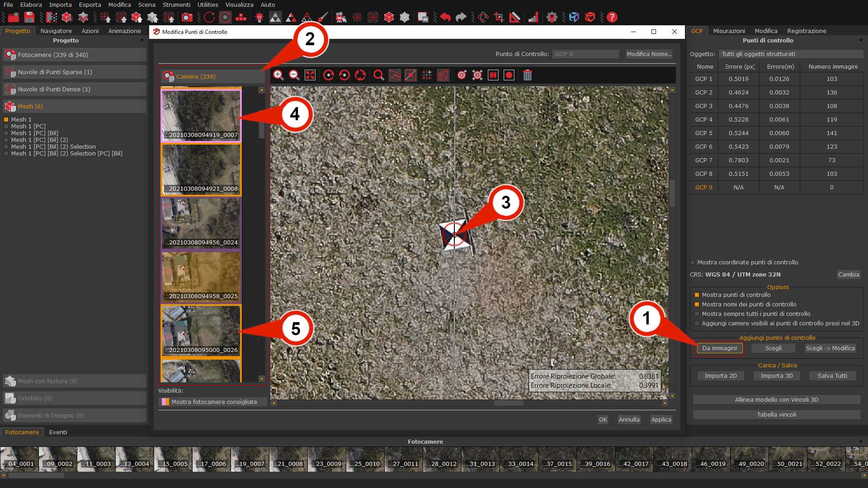Click the single target with arrow icon
The height and width of the screenshot is (488, 868).
point(462,75)
